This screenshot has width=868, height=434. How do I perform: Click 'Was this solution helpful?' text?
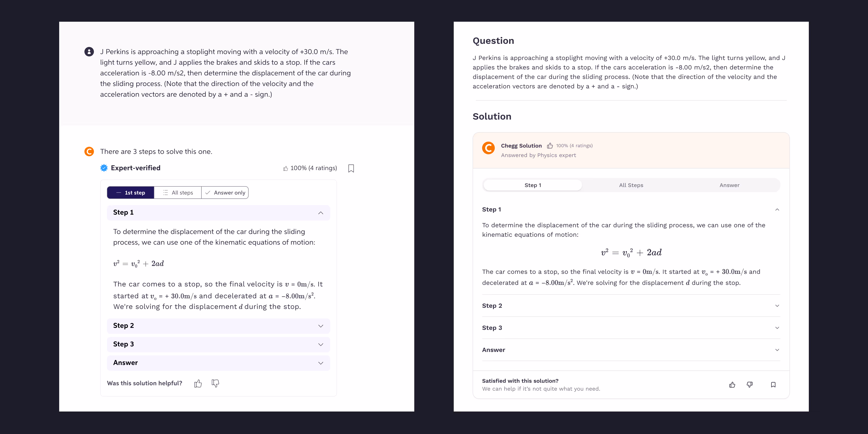coord(145,383)
